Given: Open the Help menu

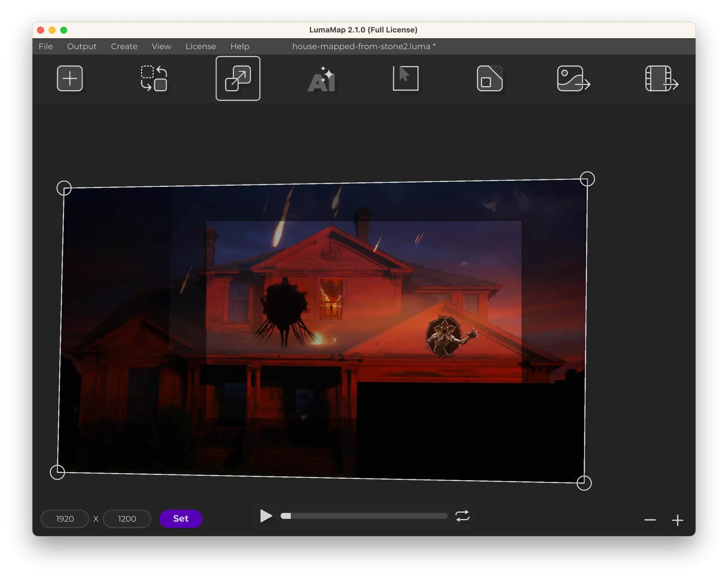Looking at the screenshot, I should point(240,46).
